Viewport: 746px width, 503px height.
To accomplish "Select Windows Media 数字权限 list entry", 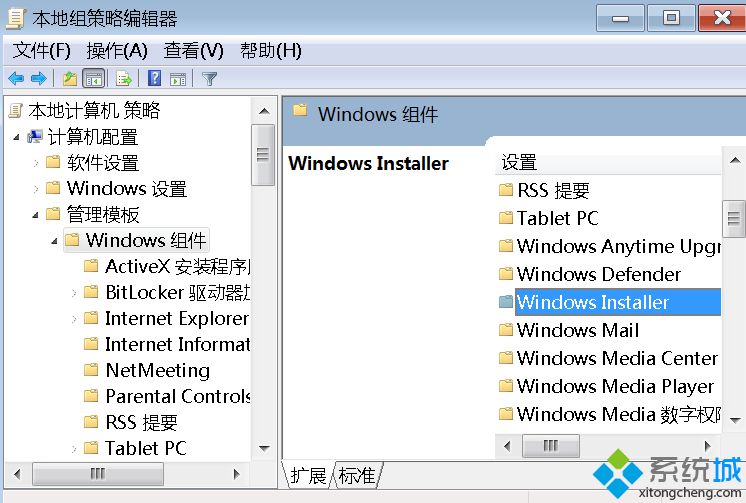I will [619, 414].
